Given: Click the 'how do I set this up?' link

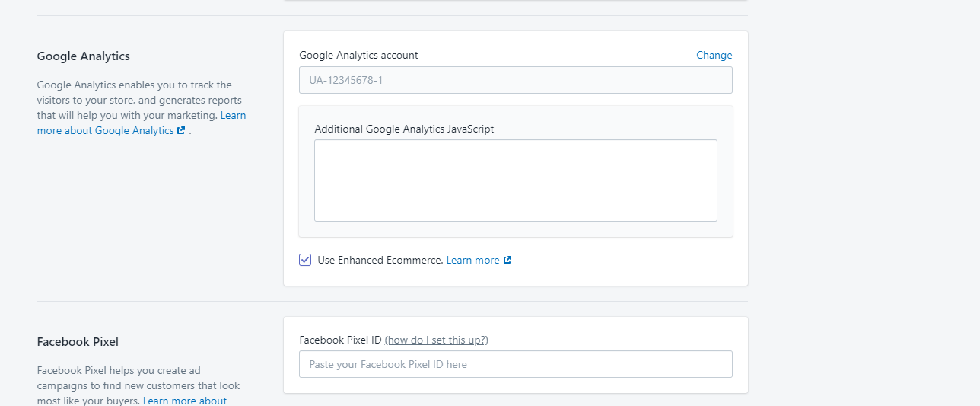Looking at the screenshot, I should (437, 340).
